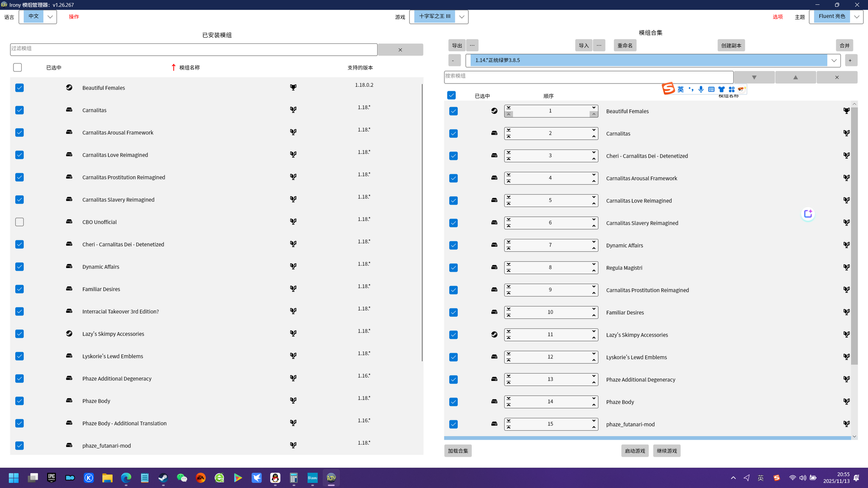Click the Irony mod manager taskbar icon
The height and width of the screenshot is (488, 868).
[331, 478]
